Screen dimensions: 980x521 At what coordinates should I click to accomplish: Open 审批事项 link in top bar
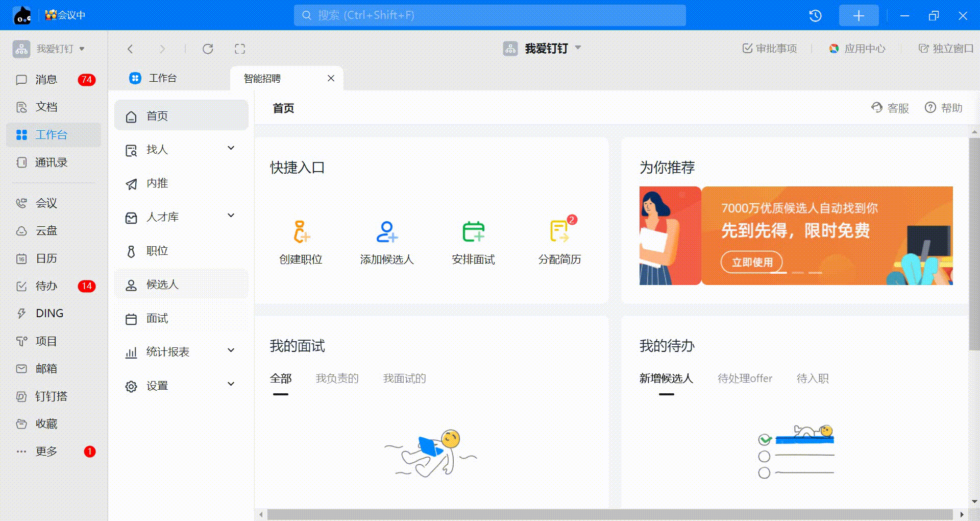[769, 49]
